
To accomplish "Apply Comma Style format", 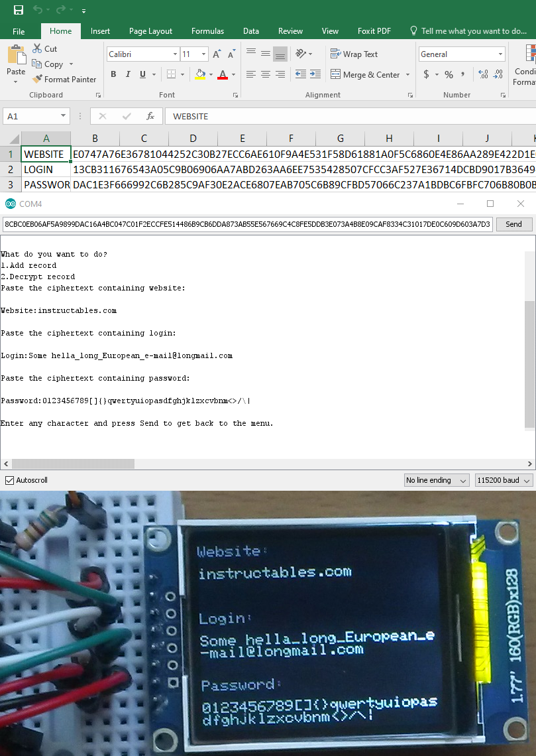I will (463, 74).
